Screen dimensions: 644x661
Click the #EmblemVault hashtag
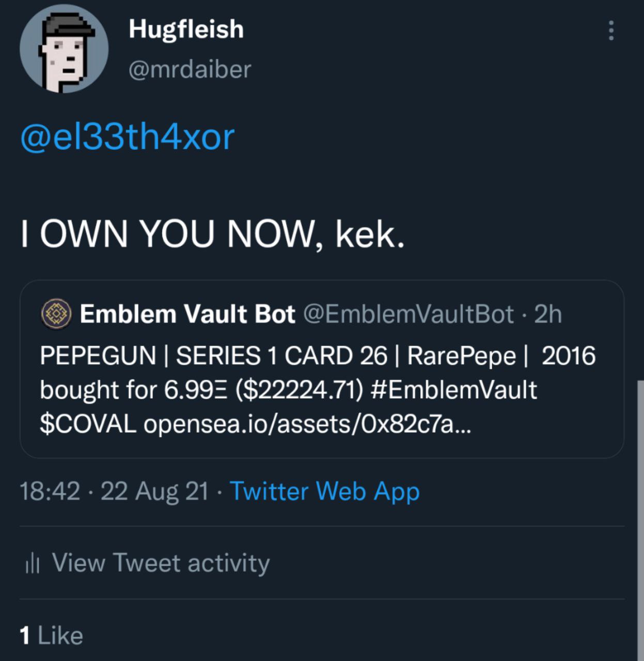pos(454,390)
